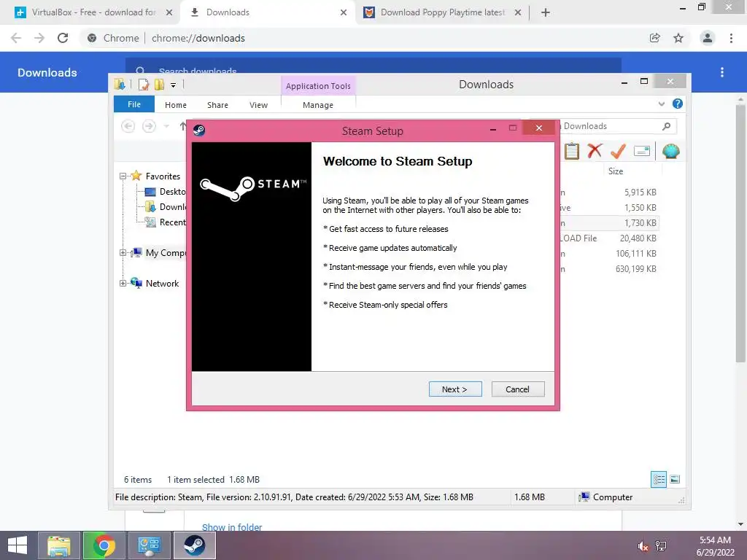Click the explorer Forward arrow
This screenshot has width=747, height=560.
(x=149, y=126)
